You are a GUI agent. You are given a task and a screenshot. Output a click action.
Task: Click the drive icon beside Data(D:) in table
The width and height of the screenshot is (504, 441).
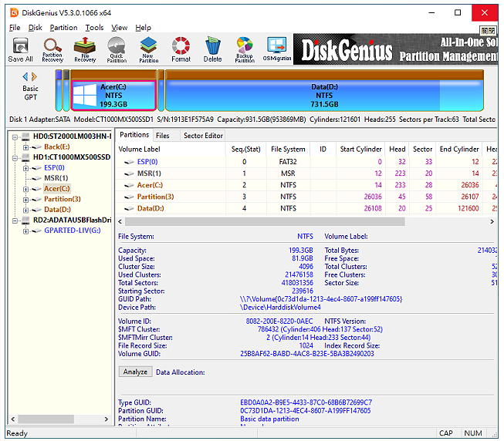(129, 209)
